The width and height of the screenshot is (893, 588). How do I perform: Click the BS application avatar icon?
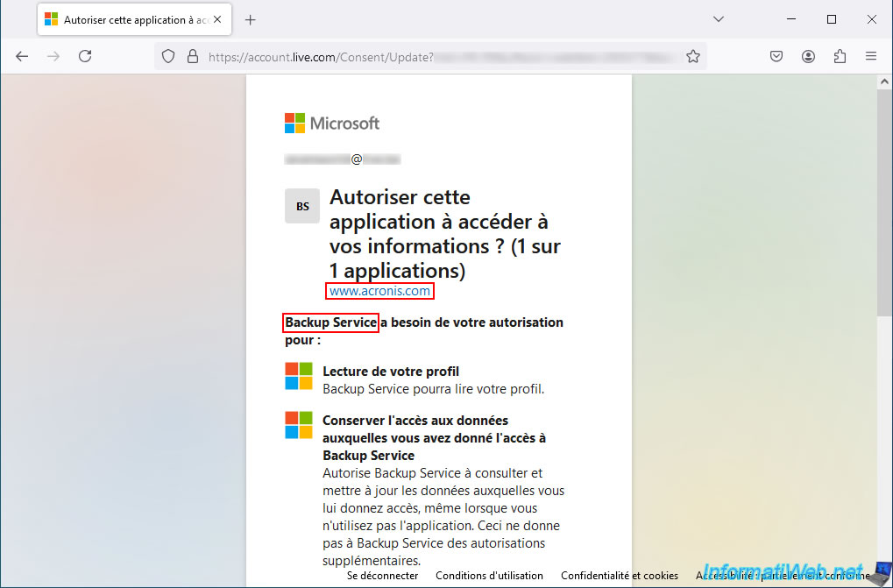[302, 206]
